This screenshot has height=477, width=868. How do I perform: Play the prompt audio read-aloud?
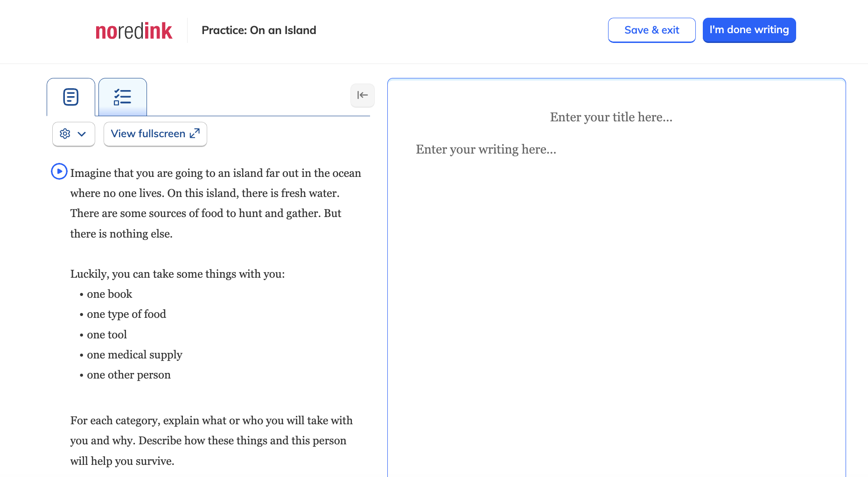pyautogui.click(x=59, y=171)
